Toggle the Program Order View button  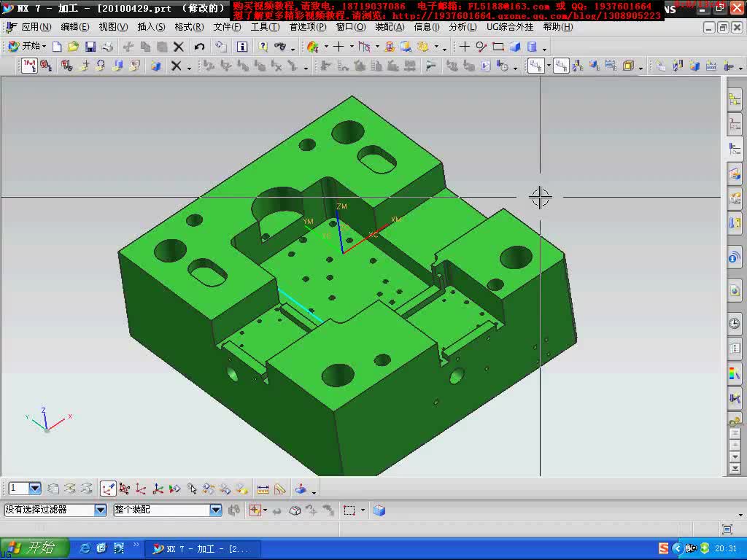coord(29,66)
